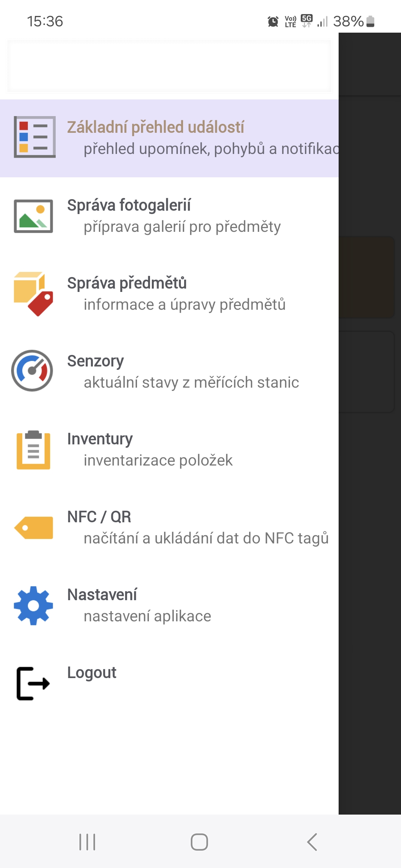Image resolution: width=401 pixels, height=868 pixels.
Task: Open Základní přehled událostí menu item
Action: [156, 127]
